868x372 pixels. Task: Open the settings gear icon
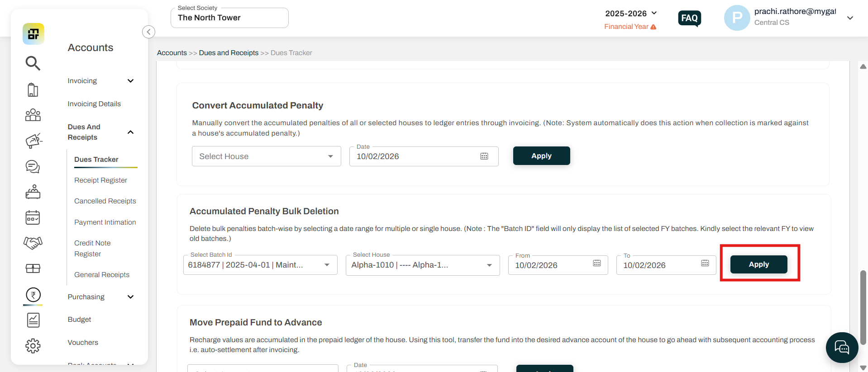click(x=33, y=346)
